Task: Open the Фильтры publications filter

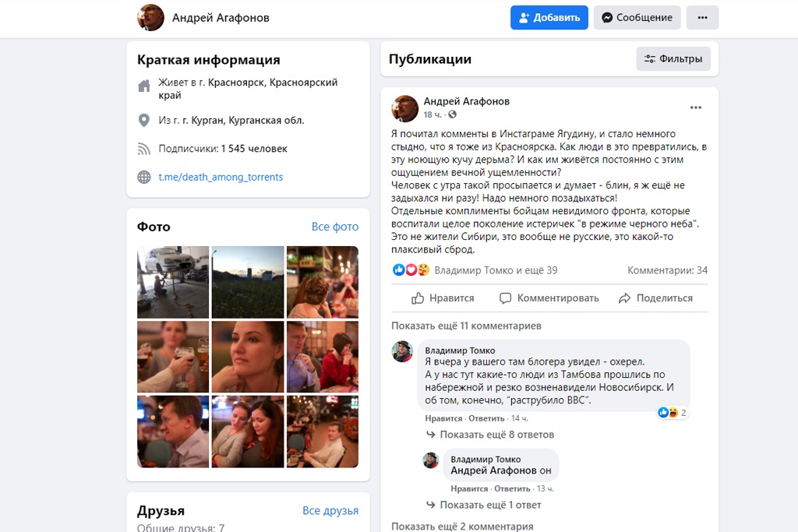Action: [x=673, y=59]
